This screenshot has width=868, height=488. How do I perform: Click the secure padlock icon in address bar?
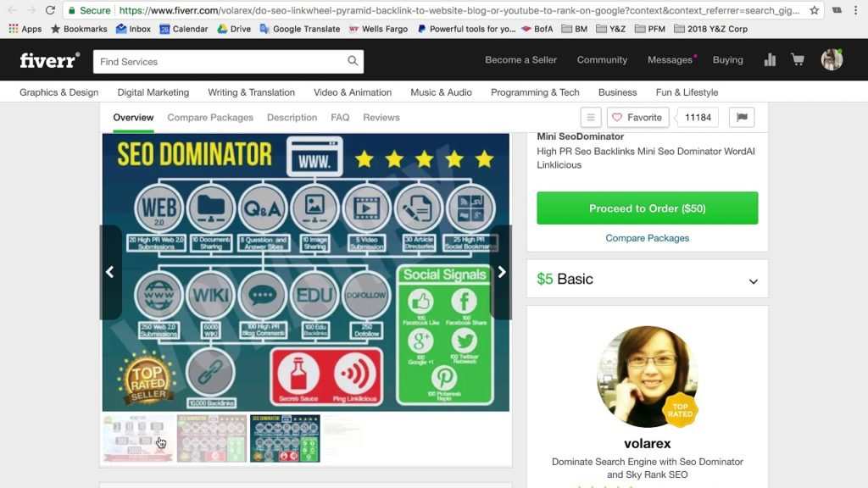click(72, 10)
